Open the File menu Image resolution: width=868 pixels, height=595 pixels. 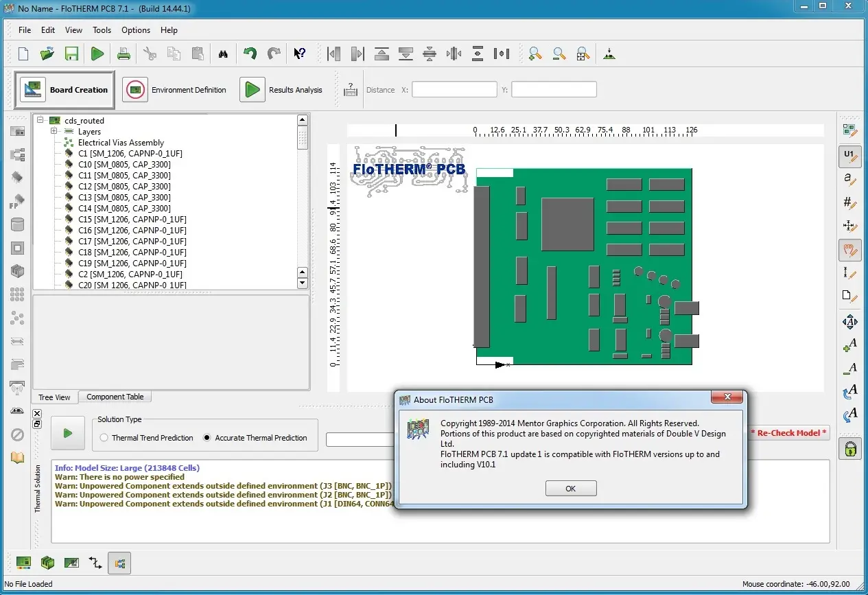[x=25, y=30]
